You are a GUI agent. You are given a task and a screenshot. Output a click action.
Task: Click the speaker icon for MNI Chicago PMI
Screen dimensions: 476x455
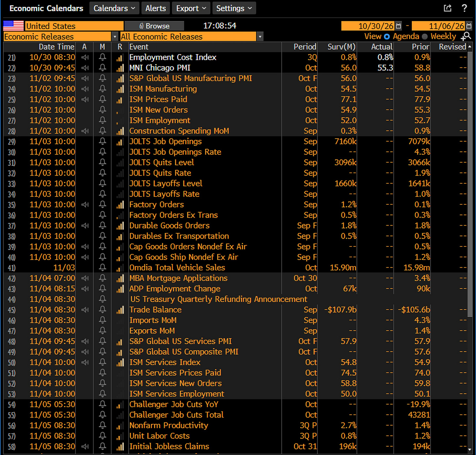(85, 68)
